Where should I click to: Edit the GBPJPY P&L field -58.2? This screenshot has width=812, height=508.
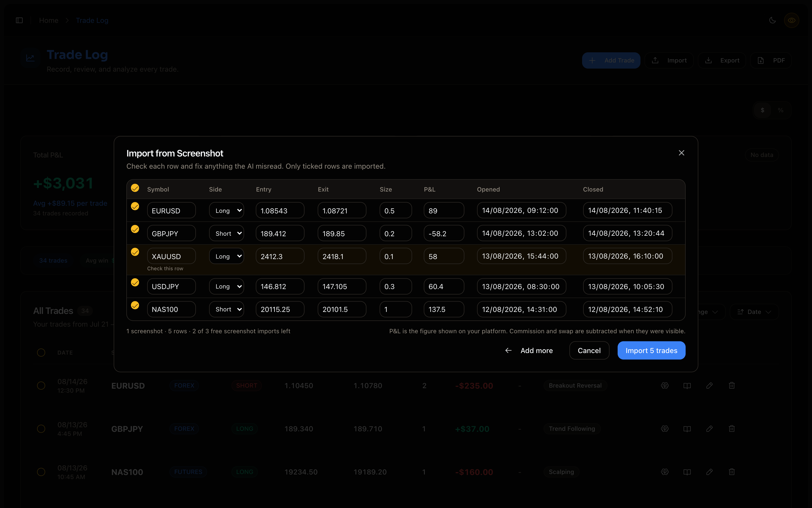coord(444,233)
